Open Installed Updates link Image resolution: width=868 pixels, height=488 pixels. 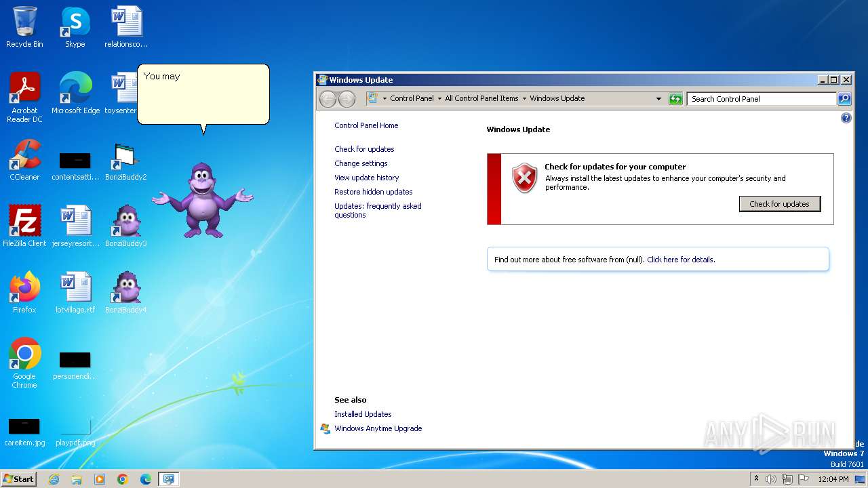coord(363,414)
